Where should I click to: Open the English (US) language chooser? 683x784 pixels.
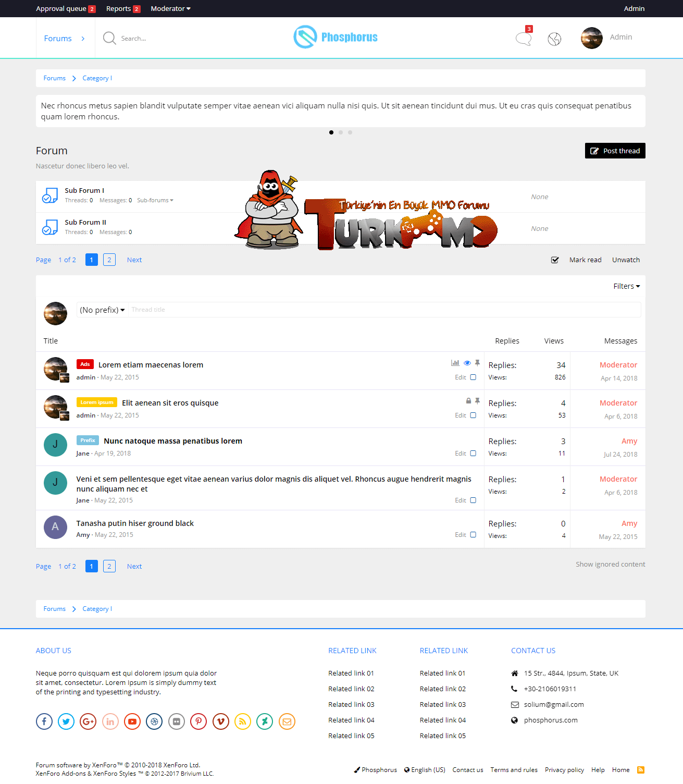pyautogui.click(x=425, y=770)
